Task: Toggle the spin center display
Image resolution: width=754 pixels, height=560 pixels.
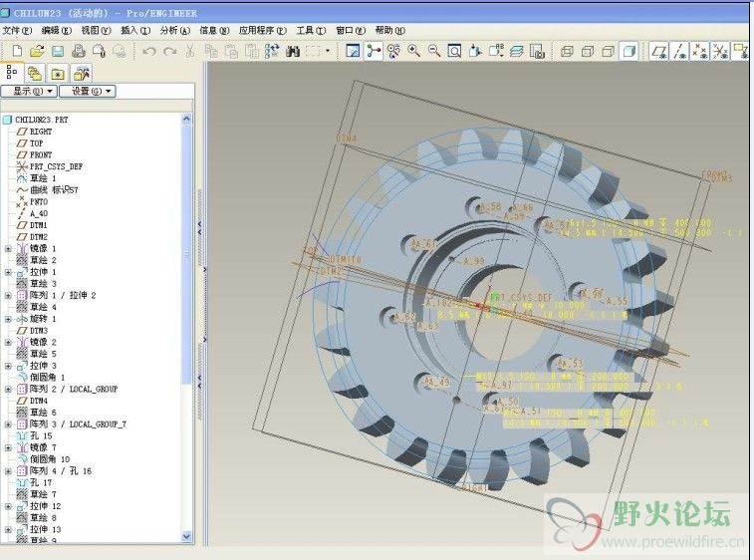Action: pos(374,51)
